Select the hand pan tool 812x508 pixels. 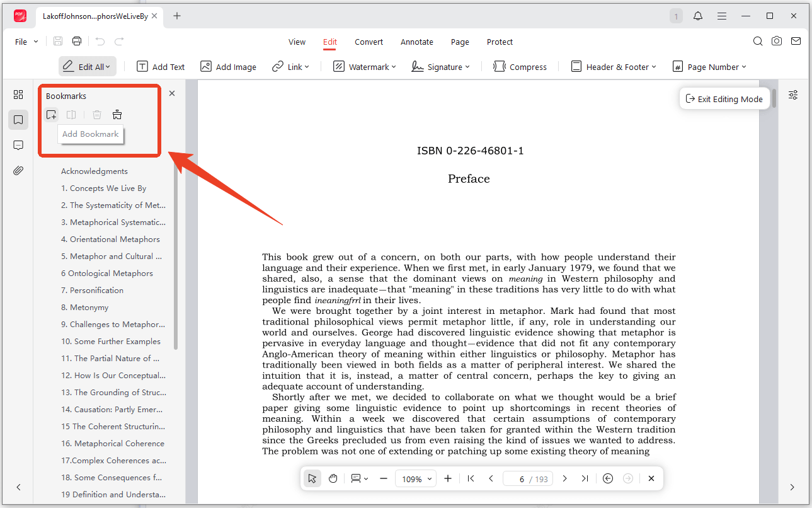[x=333, y=478]
